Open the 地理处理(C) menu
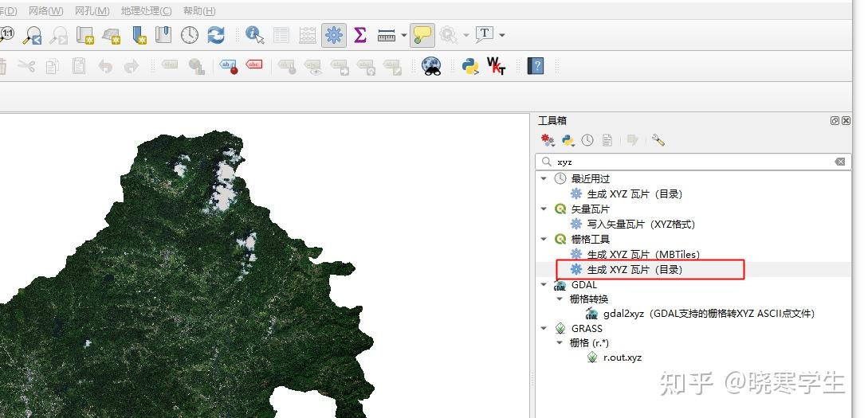The width and height of the screenshot is (868, 418). click(146, 10)
